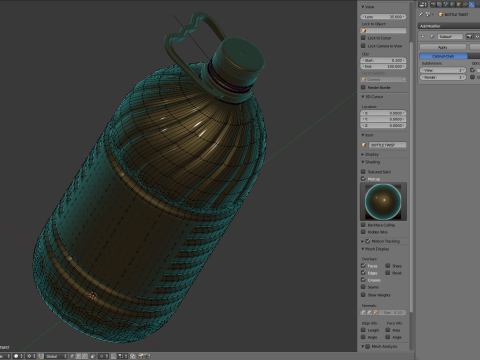Toggle face normals display icon
This screenshot has height=360, width=480.
376,313
